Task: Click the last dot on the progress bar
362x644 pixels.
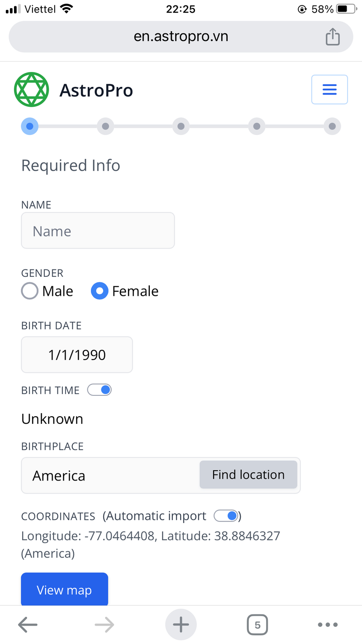Action: pyautogui.click(x=332, y=126)
